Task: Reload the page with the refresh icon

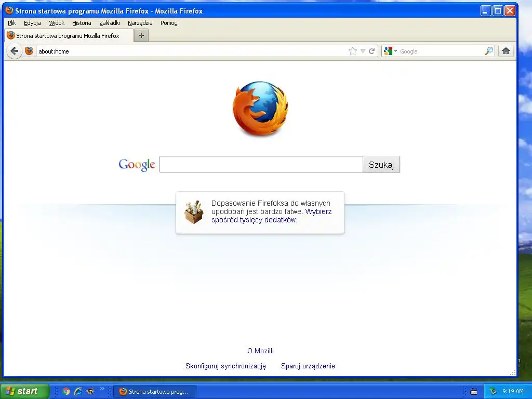Action: point(371,51)
